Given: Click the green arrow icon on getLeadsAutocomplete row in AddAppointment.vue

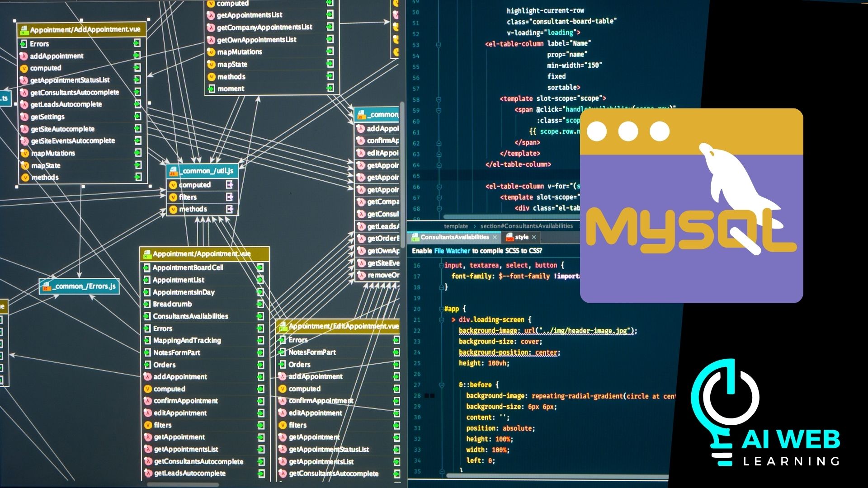Looking at the screenshot, I should pos(137,104).
